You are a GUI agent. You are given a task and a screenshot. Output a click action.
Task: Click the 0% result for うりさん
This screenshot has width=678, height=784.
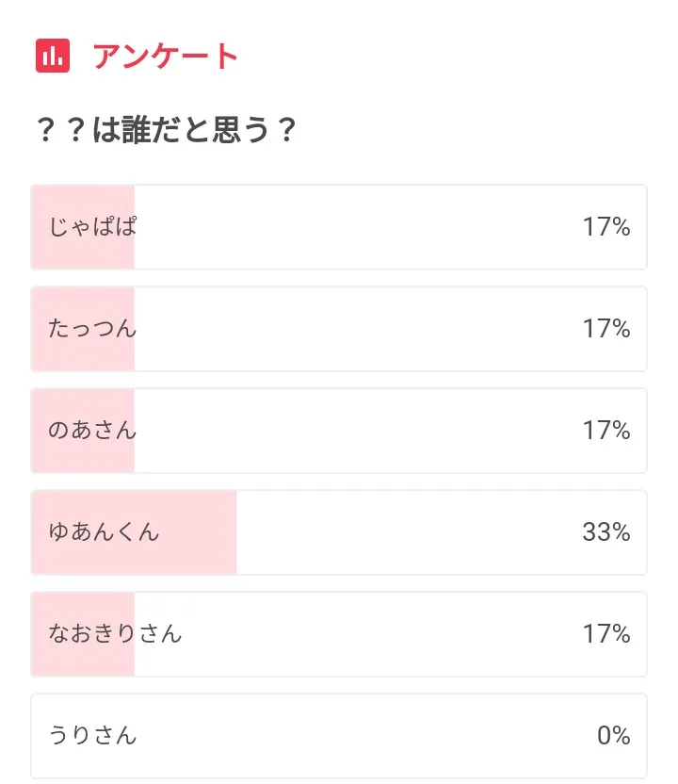point(613,736)
